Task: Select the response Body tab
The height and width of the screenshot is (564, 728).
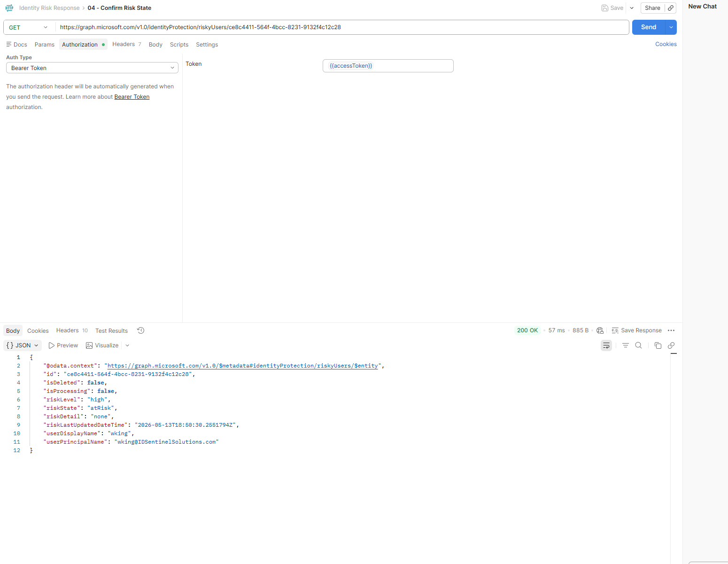Action: [x=13, y=331]
